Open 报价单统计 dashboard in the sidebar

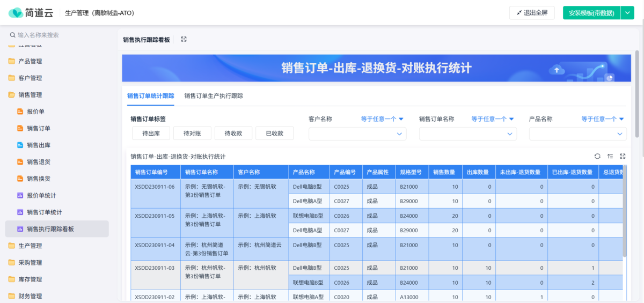click(41, 195)
